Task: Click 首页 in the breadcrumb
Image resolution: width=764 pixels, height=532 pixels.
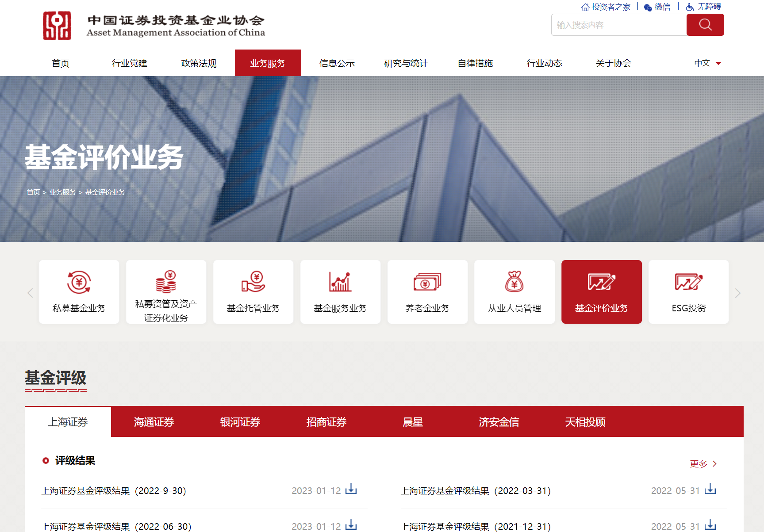Action: click(x=33, y=192)
